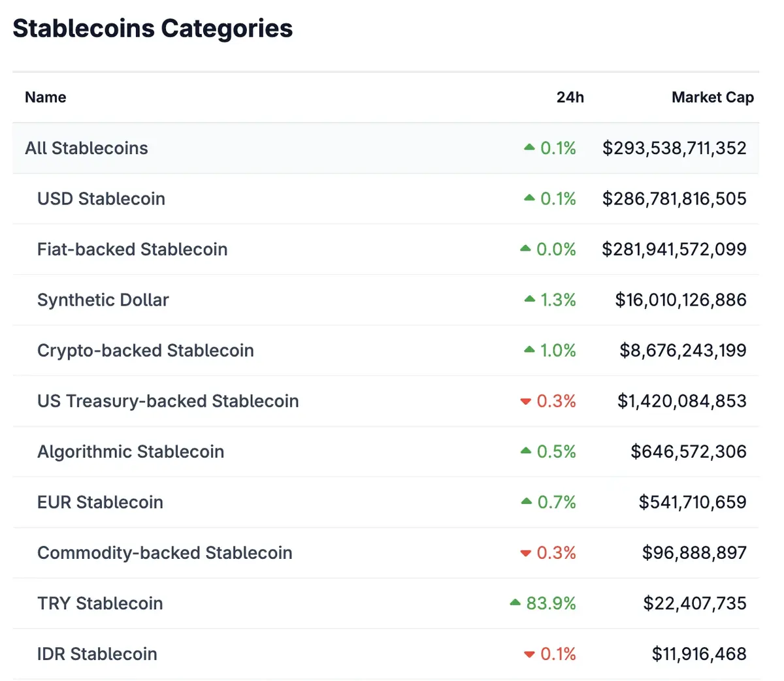Viewport: 784px width, 681px height.
Task: Open the USD Stablecoin category
Action: [101, 198]
